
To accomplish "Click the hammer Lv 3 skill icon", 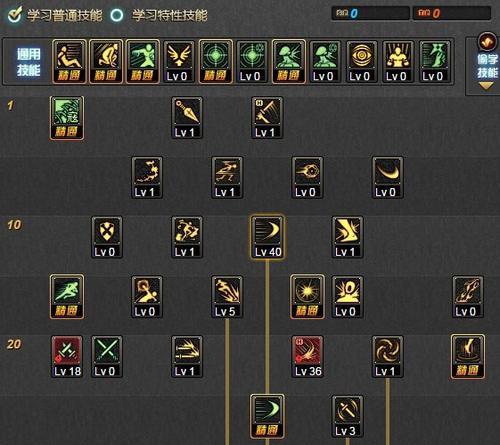I will click(x=347, y=416).
